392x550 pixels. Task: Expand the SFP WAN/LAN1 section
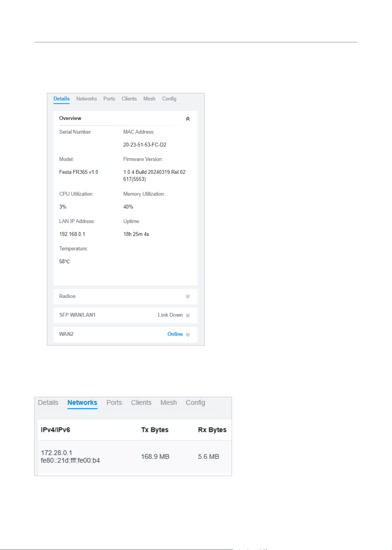click(x=188, y=315)
